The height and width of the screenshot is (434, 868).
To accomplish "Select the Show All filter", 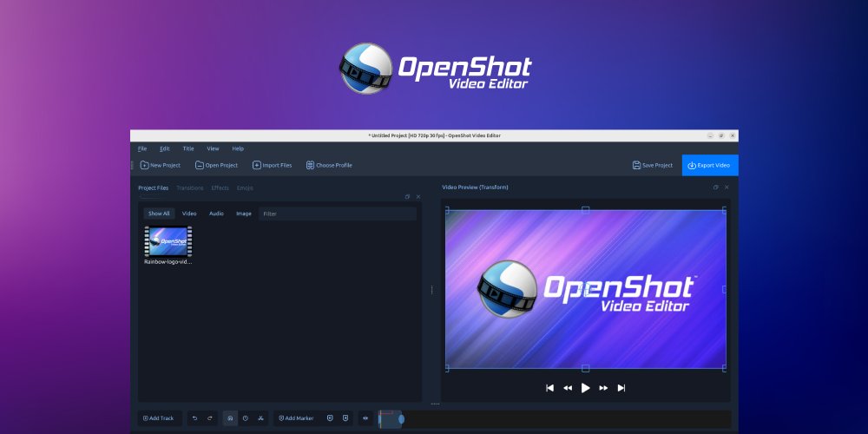I will tap(159, 214).
